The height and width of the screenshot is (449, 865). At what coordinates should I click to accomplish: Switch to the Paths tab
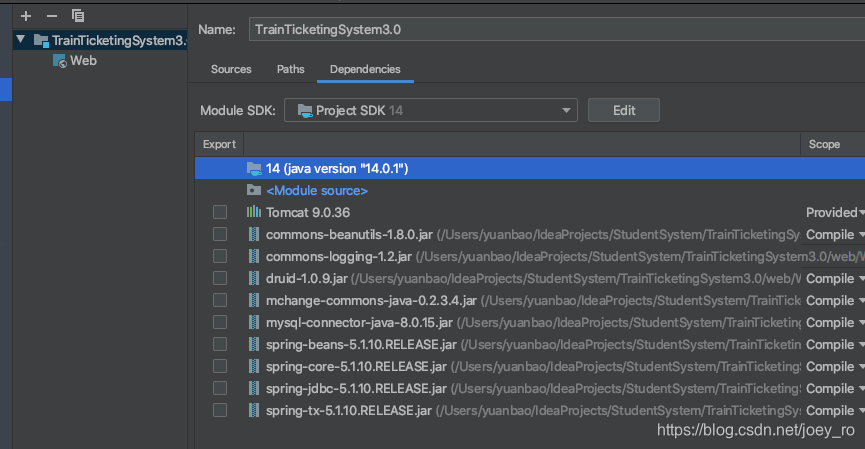pyautogui.click(x=290, y=69)
